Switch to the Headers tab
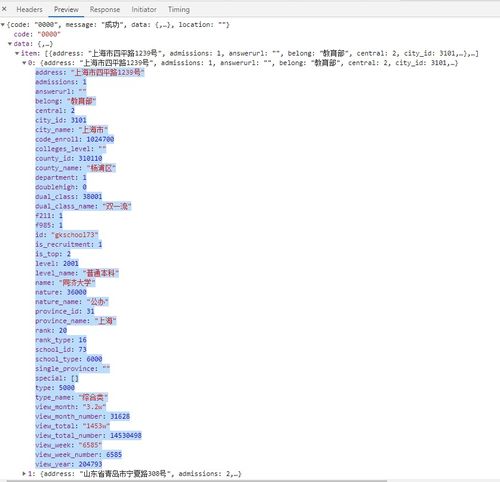Image resolution: width=500 pixels, height=482 pixels. click(x=29, y=9)
